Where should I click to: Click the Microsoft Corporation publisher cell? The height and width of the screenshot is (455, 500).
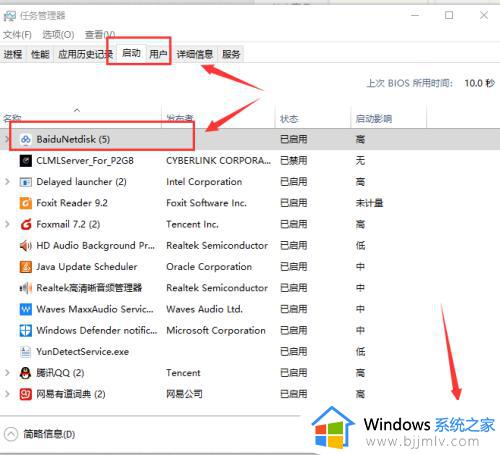(216, 330)
